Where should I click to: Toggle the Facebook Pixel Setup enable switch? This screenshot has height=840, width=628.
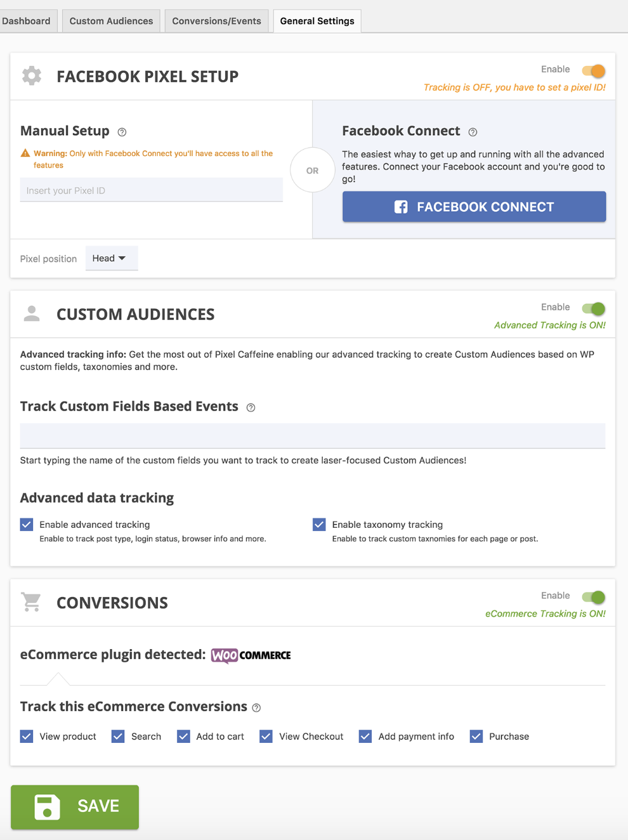click(594, 70)
